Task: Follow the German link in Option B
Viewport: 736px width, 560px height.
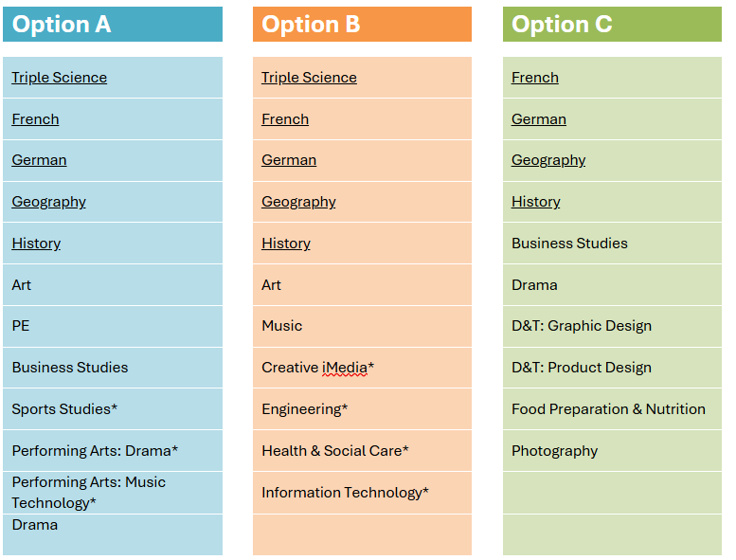Action: point(289,160)
